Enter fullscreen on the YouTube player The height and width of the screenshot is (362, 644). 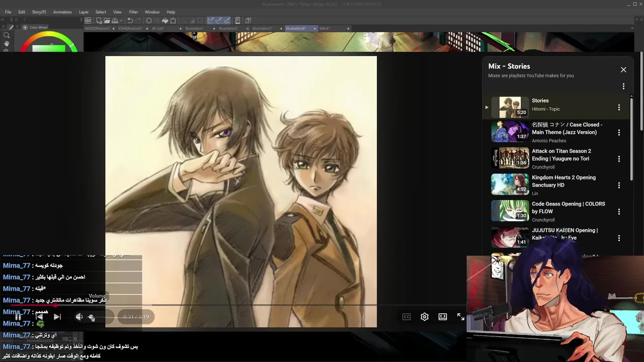[461, 317]
